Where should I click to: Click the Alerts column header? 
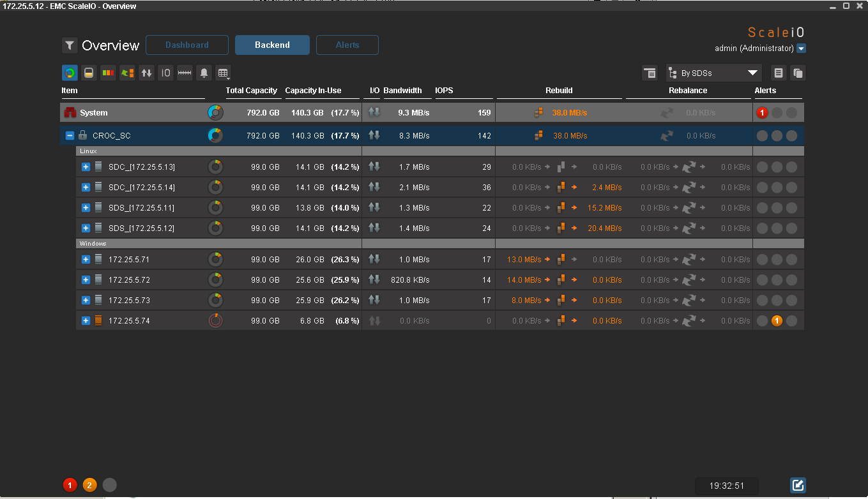click(x=765, y=91)
